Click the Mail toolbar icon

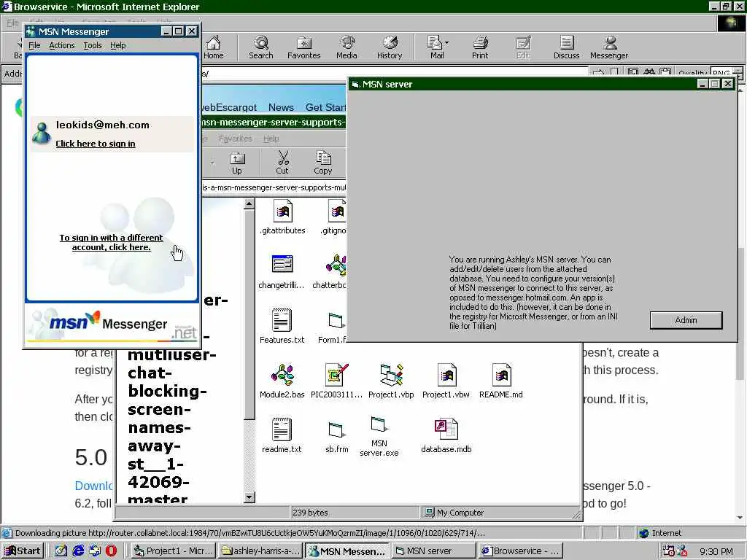click(x=436, y=47)
